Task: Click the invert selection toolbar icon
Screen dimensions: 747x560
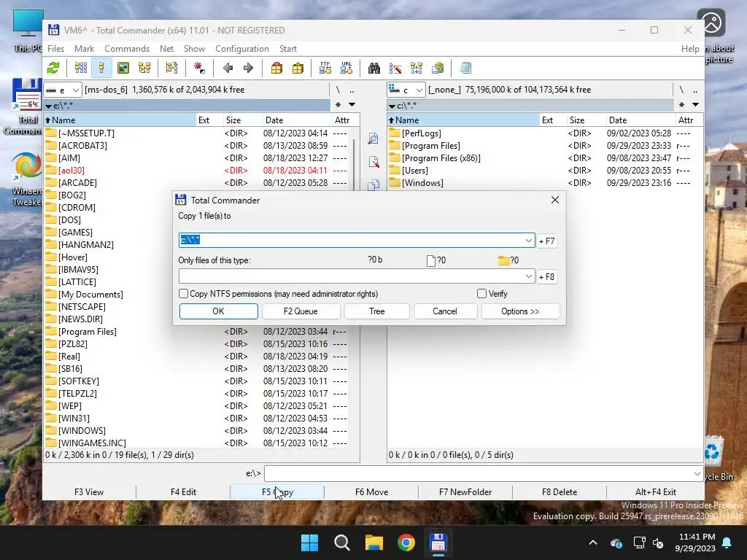Action: pos(172,68)
